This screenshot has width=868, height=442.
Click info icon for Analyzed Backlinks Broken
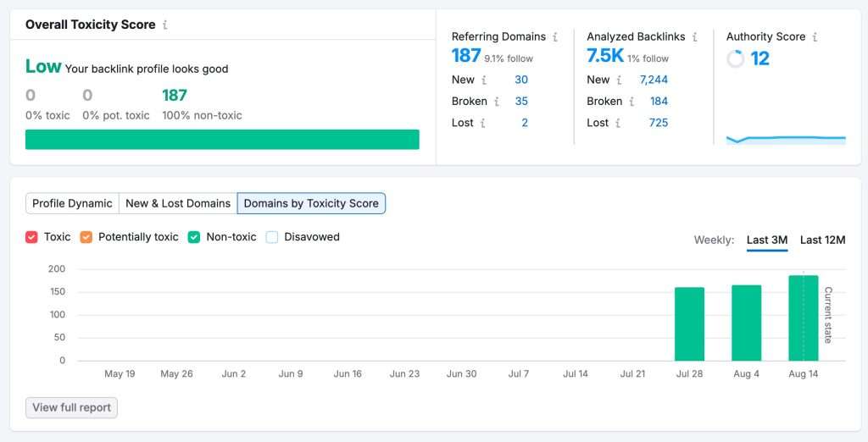point(632,102)
